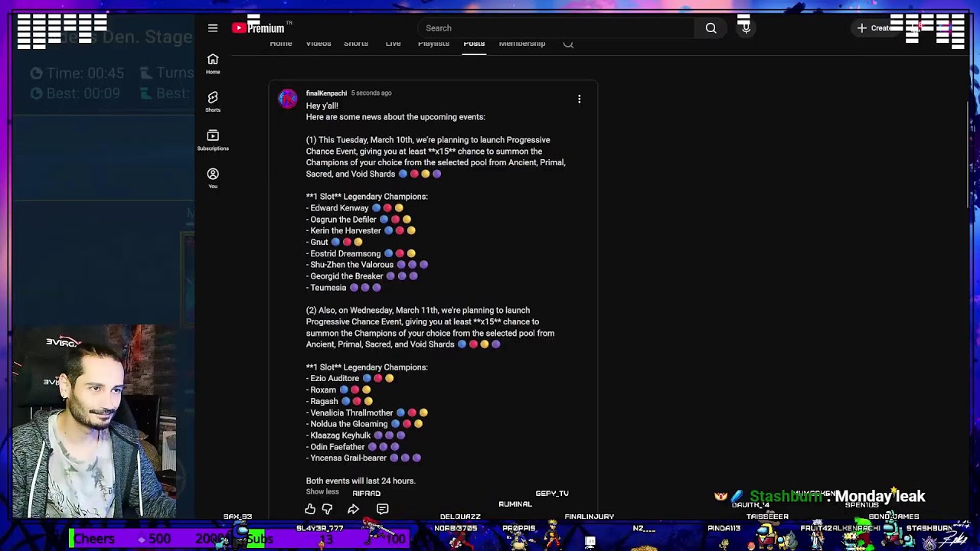Switch to the Live tab

click(393, 44)
